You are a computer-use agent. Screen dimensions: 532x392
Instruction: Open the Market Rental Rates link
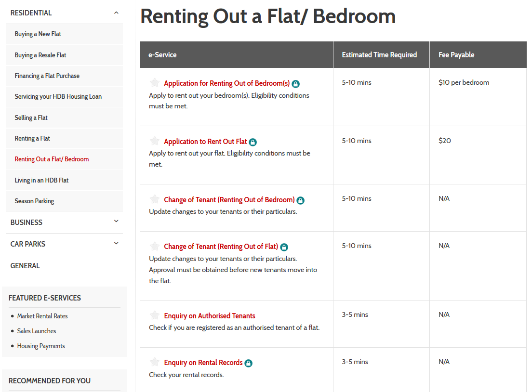click(x=41, y=316)
